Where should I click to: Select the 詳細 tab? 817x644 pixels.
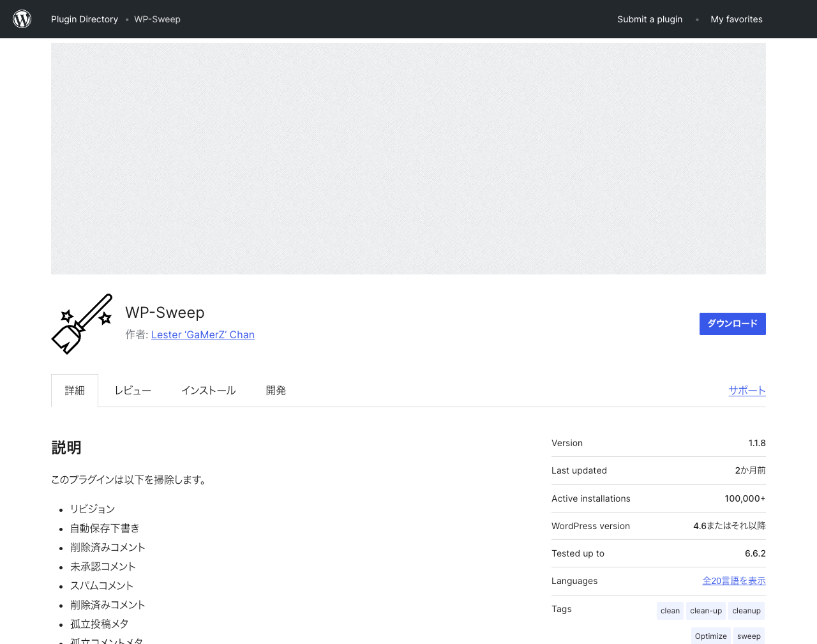75,391
